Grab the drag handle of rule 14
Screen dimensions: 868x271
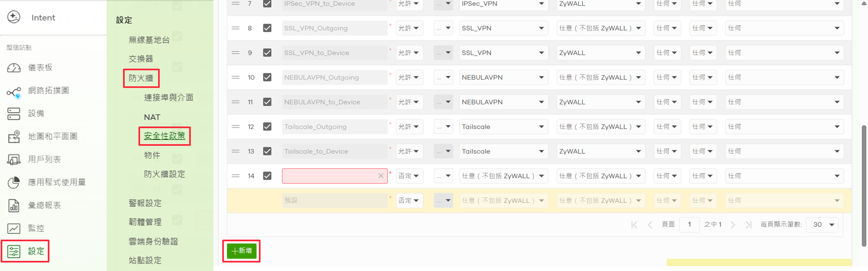236,176
